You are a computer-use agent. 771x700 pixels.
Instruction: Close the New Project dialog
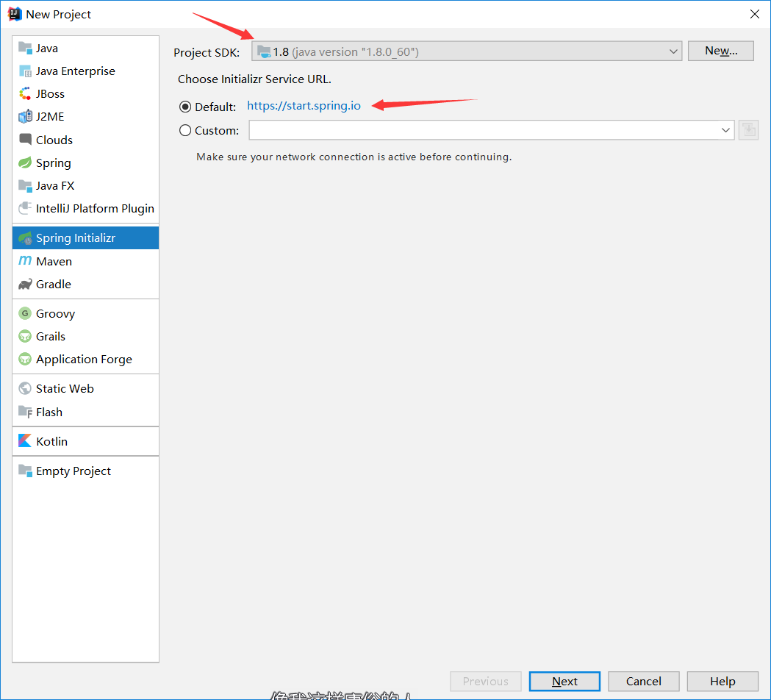pos(754,14)
